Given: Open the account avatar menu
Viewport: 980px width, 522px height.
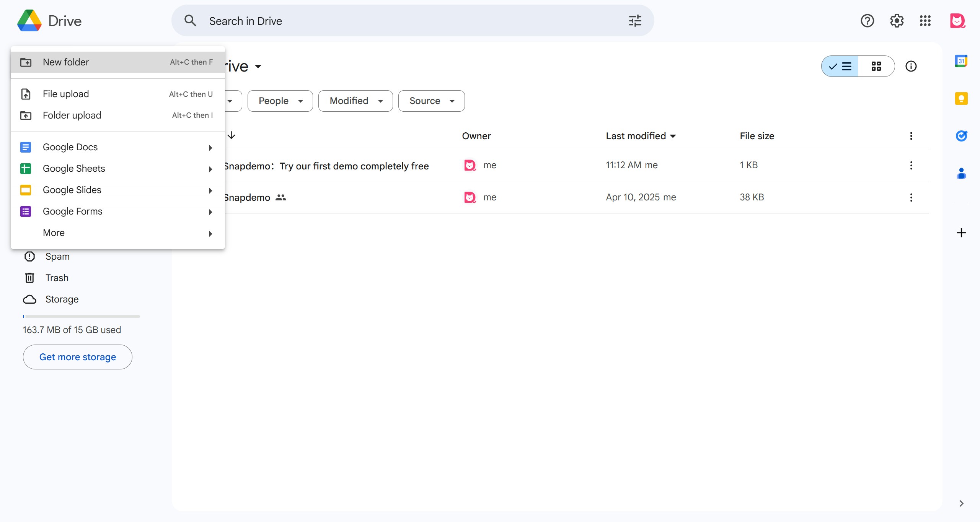Looking at the screenshot, I should (x=957, y=21).
